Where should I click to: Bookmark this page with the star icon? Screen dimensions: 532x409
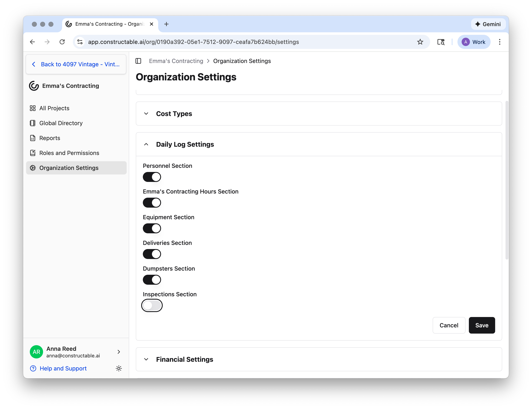pos(420,42)
